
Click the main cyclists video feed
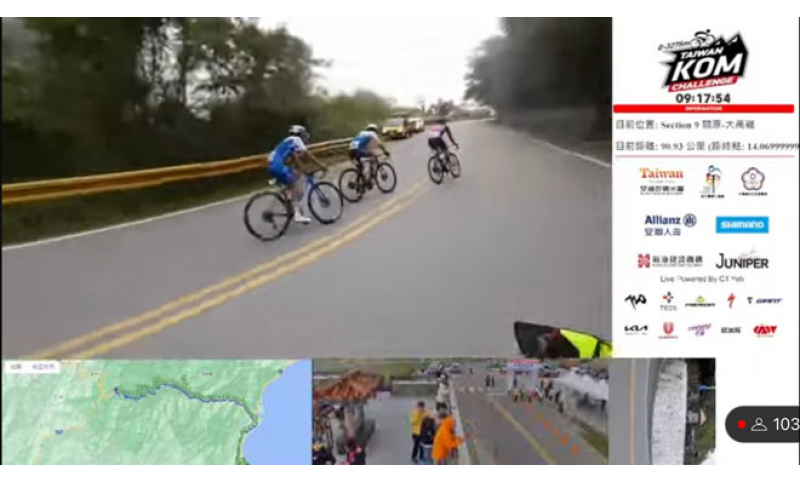tap(307, 187)
